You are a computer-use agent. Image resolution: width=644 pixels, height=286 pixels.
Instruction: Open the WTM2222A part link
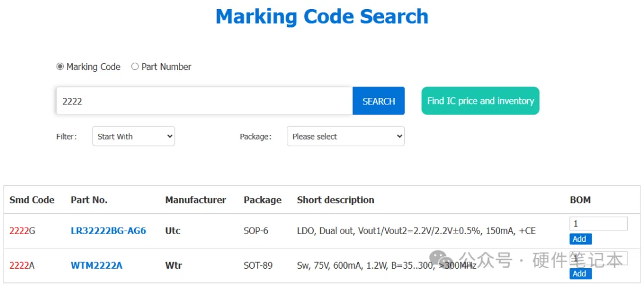[97, 266]
